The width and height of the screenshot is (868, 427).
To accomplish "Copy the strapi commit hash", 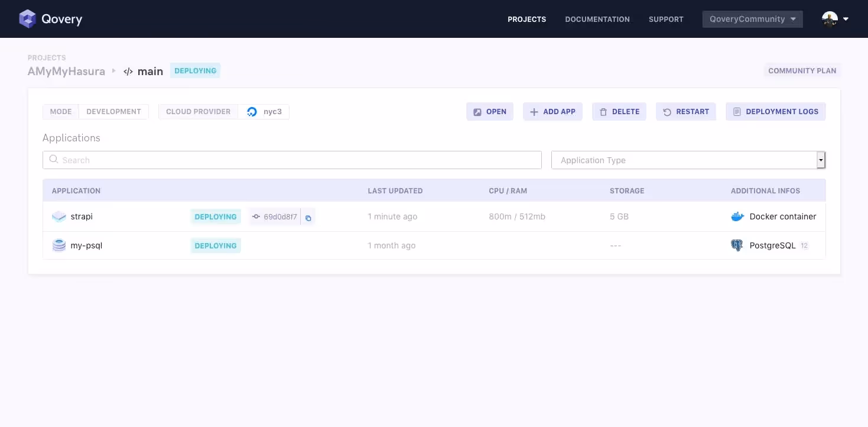I will [x=308, y=217].
